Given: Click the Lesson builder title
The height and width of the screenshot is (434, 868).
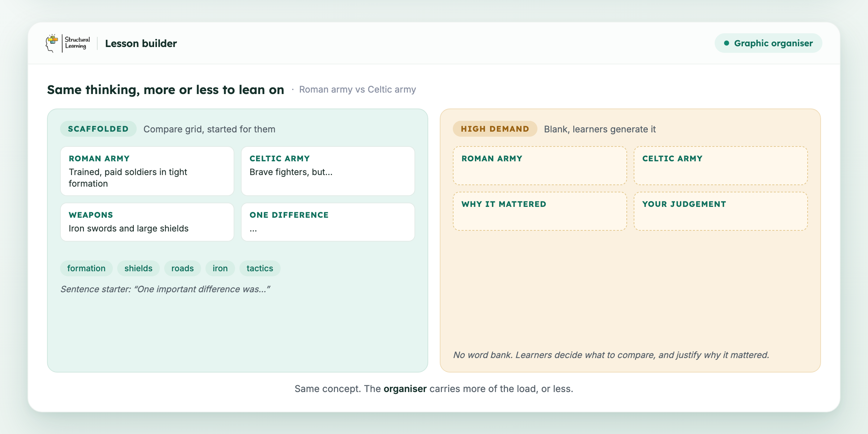Looking at the screenshot, I should coord(141,43).
